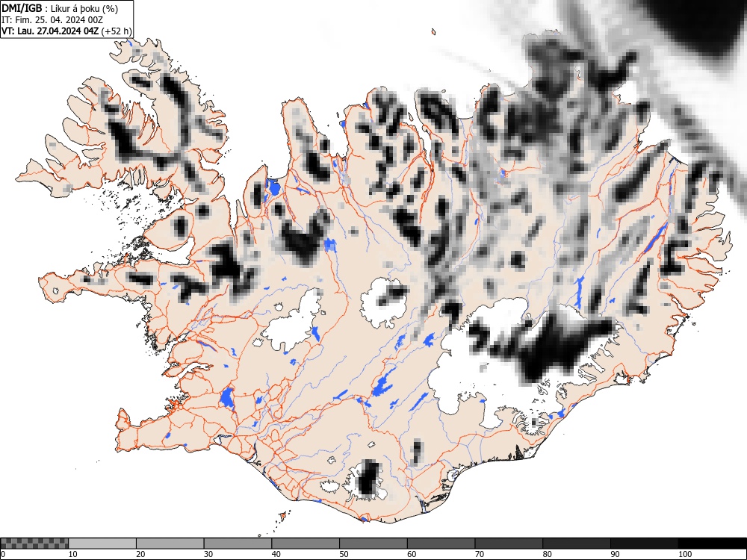Image resolution: width=747 pixels, height=560 pixels.
Task: Click the legend label '0'
Action: point(3,554)
